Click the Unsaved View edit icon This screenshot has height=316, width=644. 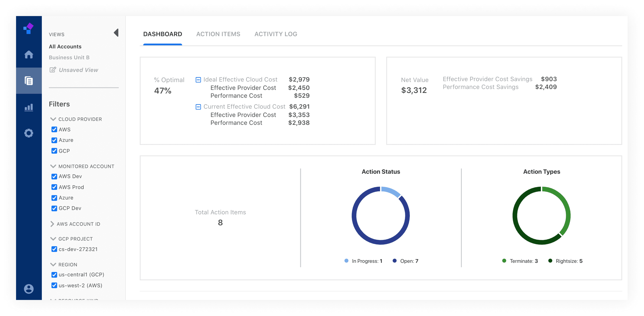[x=52, y=70]
